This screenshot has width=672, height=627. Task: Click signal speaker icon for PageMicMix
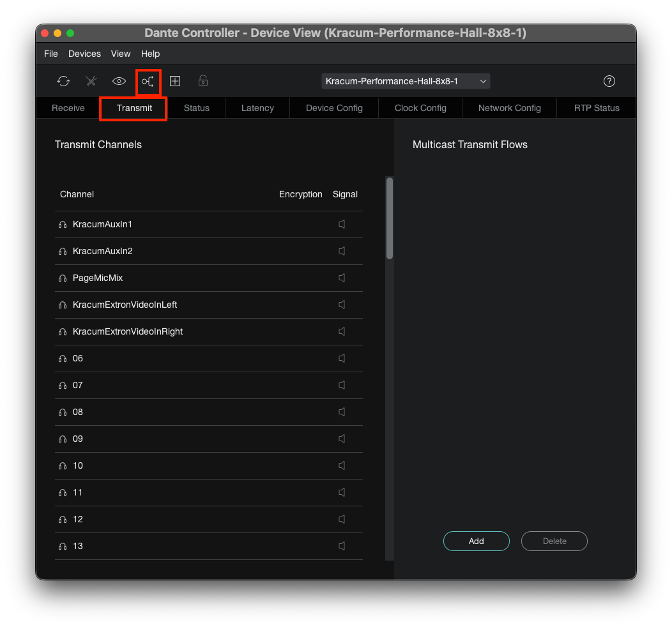(x=342, y=278)
